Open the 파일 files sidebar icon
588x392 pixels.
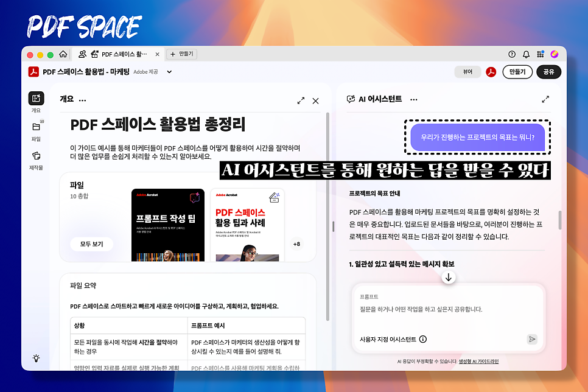[x=36, y=127]
